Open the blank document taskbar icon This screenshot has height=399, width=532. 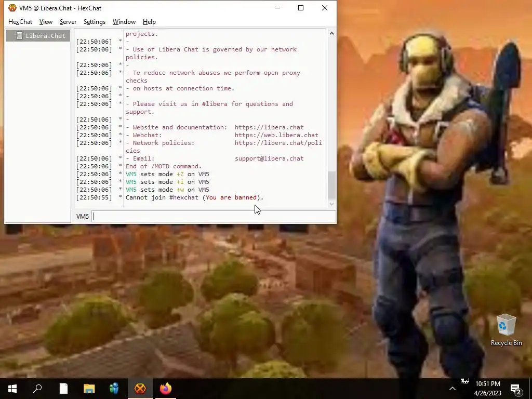[63, 389]
